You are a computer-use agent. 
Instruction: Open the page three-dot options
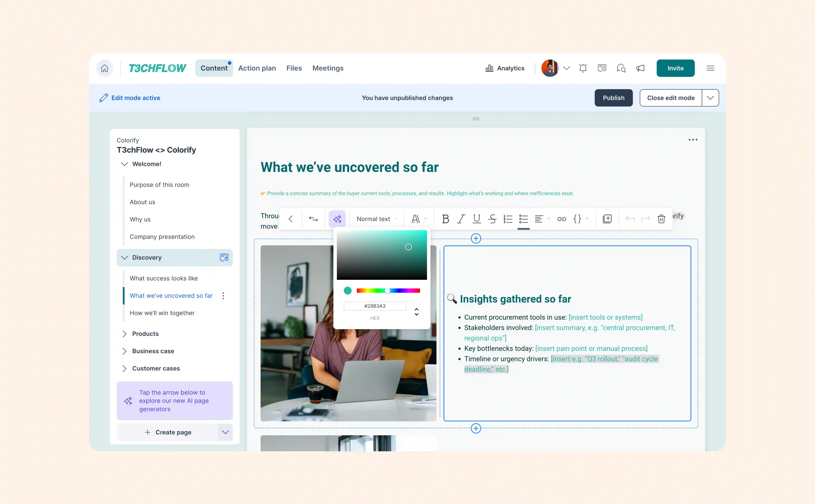coord(693,140)
